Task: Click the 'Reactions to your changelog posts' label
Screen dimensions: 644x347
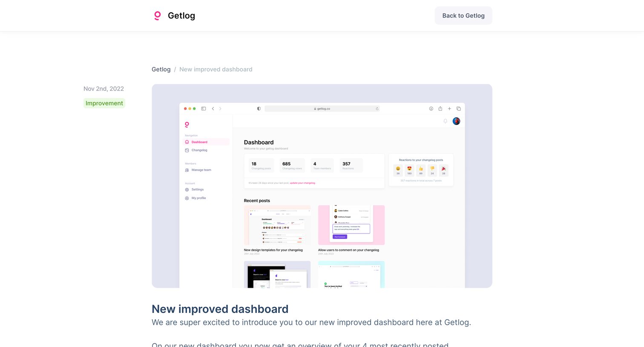Action: pyautogui.click(x=421, y=160)
